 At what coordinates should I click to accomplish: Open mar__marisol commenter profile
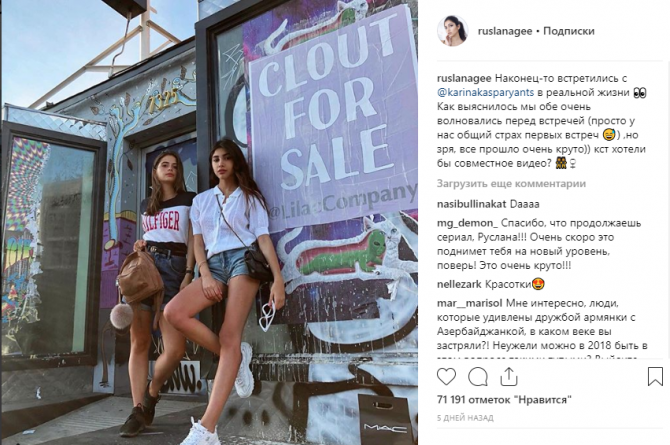click(469, 303)
